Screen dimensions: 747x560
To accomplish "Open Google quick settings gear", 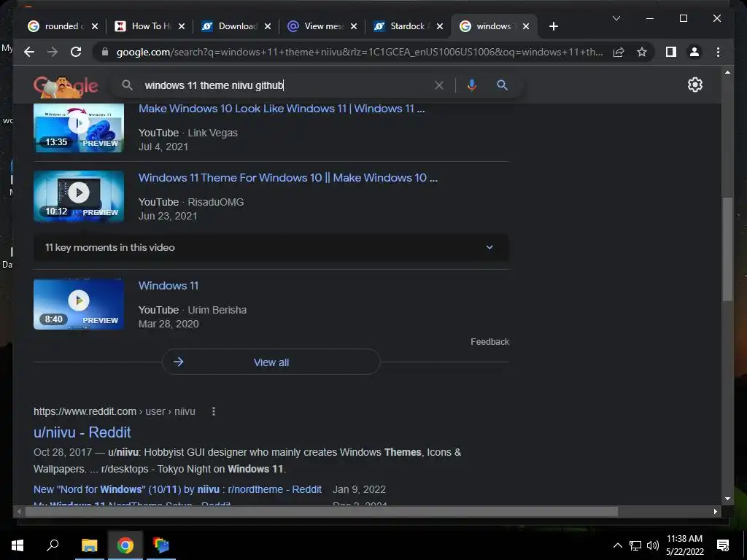I will (x=695, y=85).
